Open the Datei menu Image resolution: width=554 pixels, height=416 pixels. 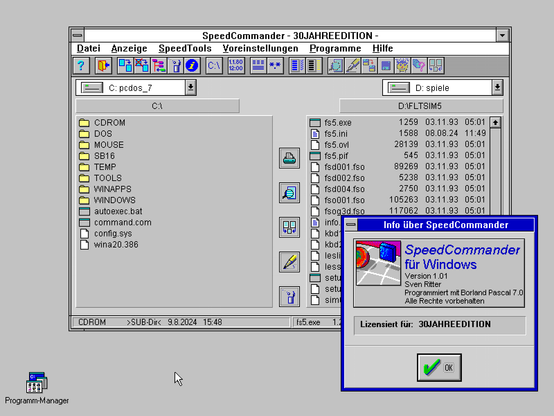coord(89,48)
